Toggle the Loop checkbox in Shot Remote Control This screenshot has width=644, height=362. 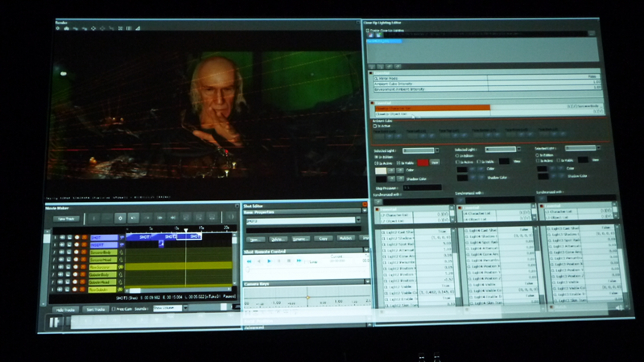coord(307,261)
